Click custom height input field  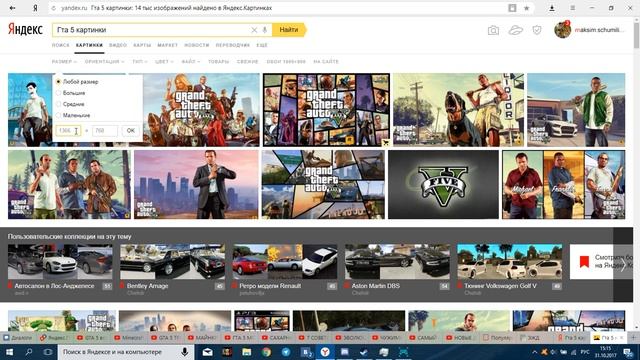click(x=105, y=131)
